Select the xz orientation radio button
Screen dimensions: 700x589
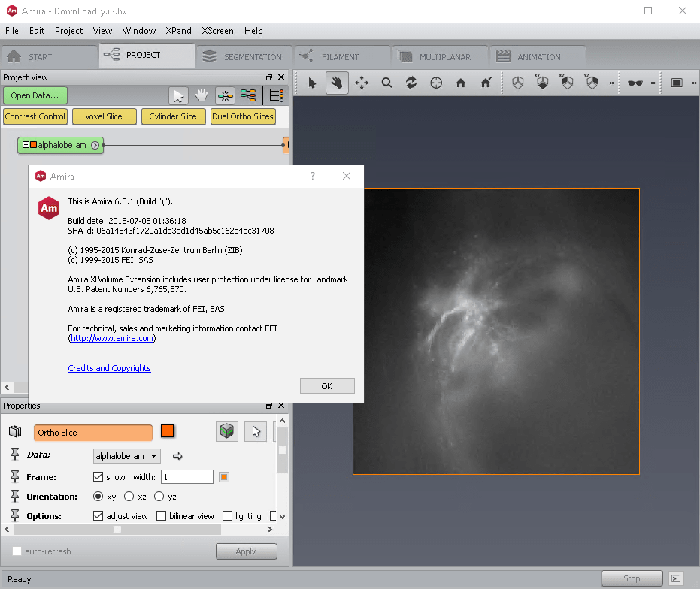click(x=129, y=497)
